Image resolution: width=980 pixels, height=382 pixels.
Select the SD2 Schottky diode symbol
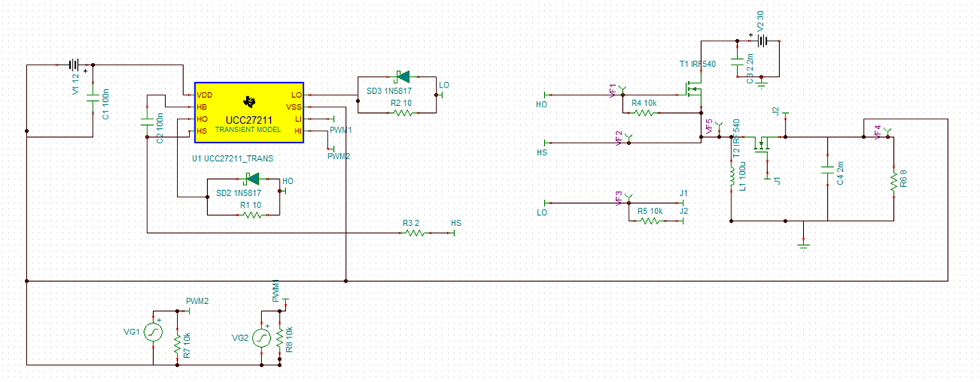click(251, 179)
